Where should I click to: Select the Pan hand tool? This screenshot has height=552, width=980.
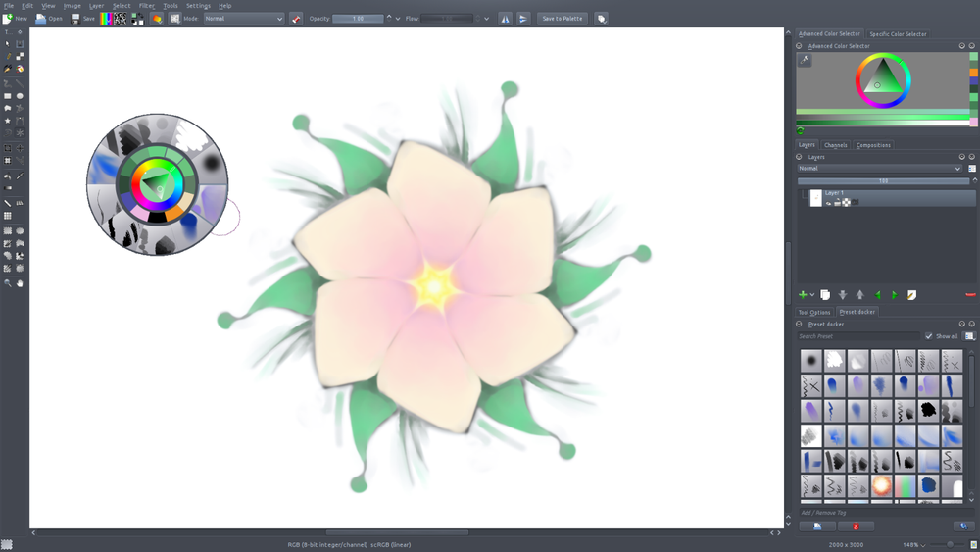(20, 283)
